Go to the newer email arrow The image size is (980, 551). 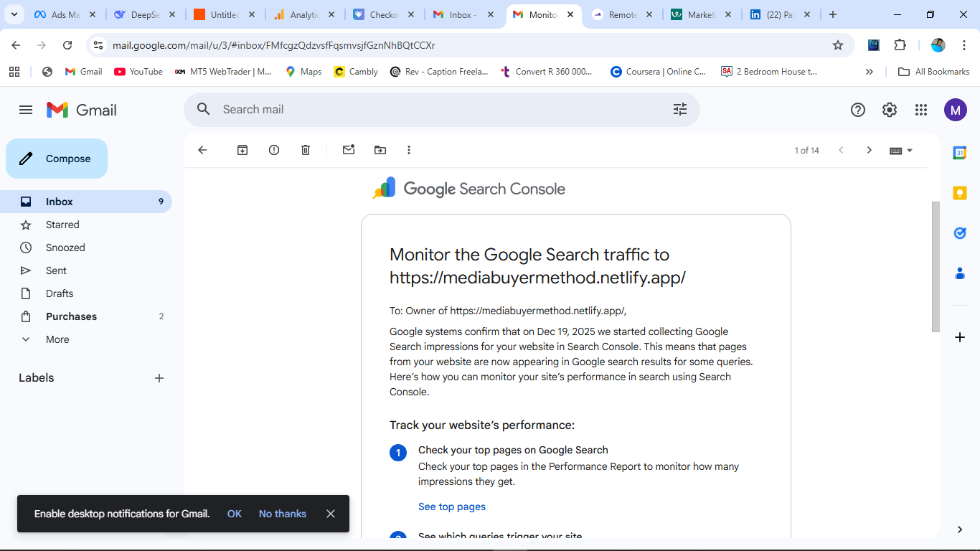pos(841,150)
